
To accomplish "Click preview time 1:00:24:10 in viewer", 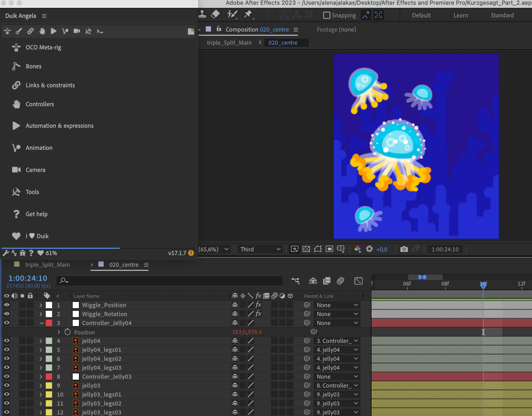I will [445, 249].
